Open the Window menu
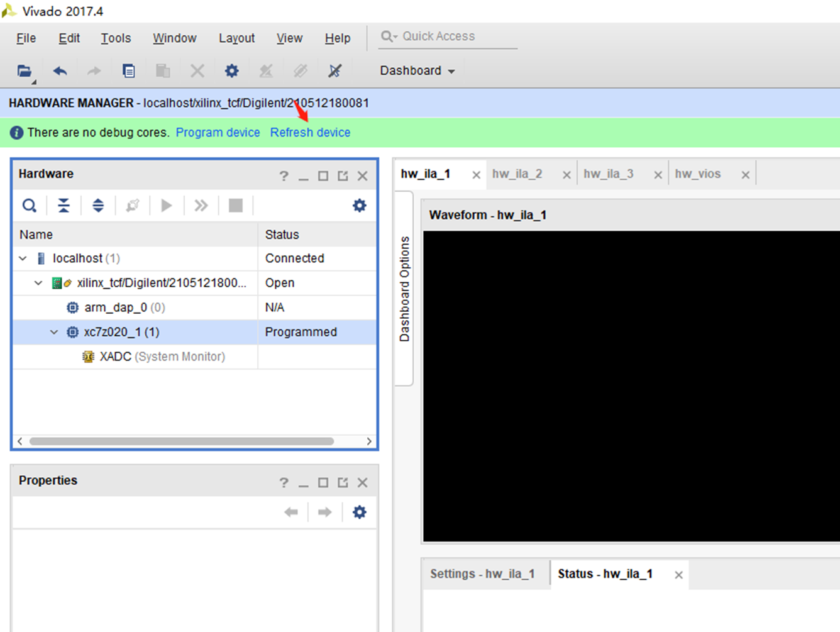The height and width of the screenshot is (632, 840). coord(175,38)
